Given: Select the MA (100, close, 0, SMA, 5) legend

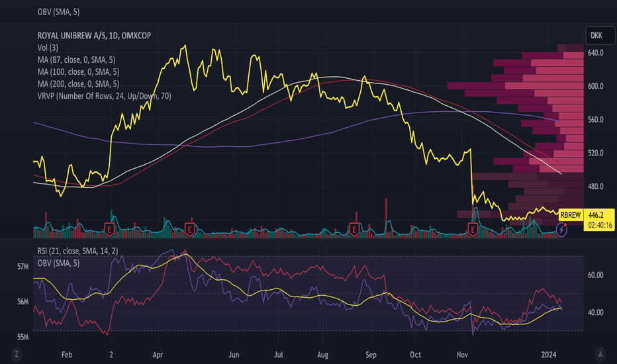Looking at the screenshot, I should pyautogui.click(x=78, y=72).
